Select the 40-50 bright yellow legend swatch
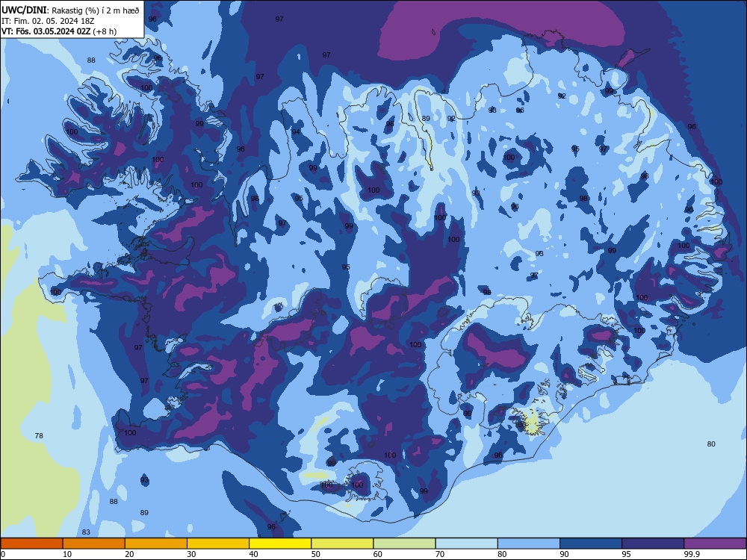 [280, 544]
